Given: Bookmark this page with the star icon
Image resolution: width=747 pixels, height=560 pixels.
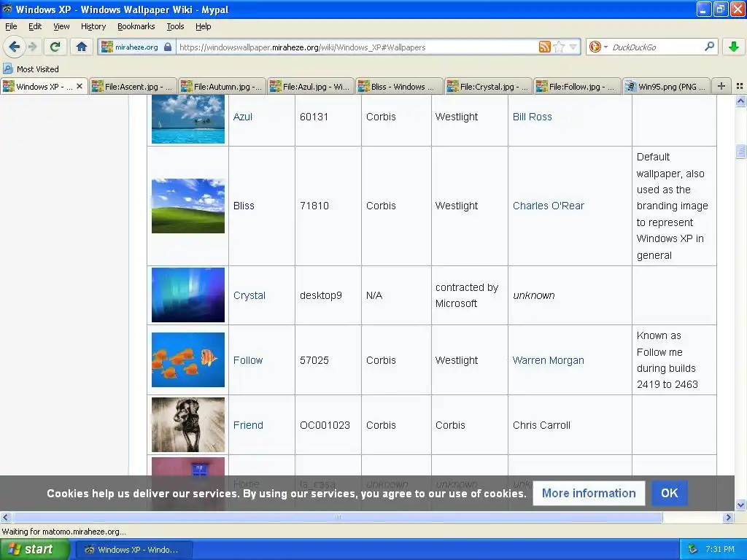Looking at the screenshot, I should click(560, 47).
